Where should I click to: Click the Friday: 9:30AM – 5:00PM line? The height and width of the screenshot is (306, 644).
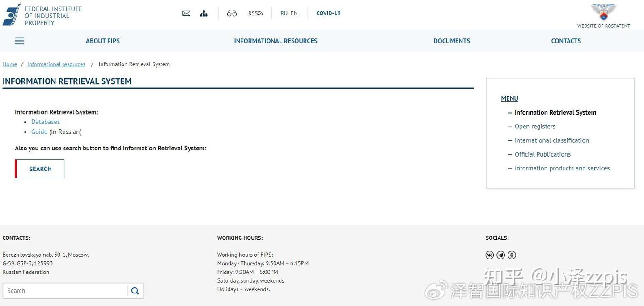[x=248, y=272]
